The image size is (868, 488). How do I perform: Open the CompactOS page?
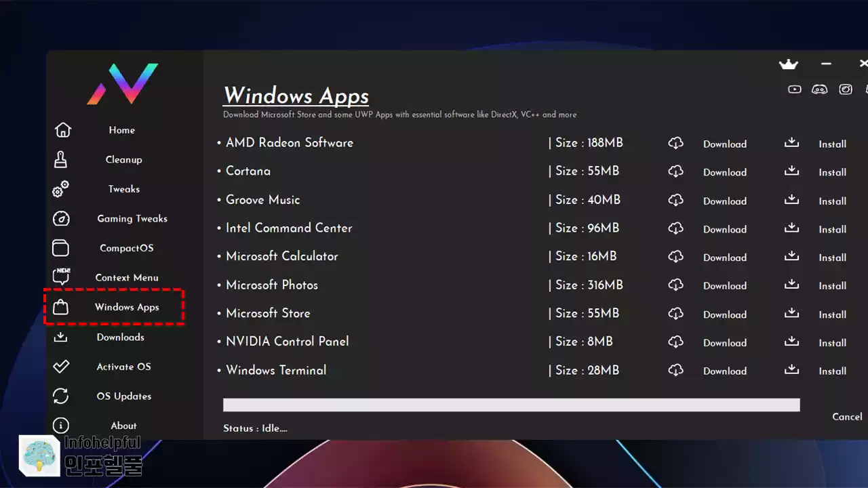pyautogui.click(x=127, y=248)
